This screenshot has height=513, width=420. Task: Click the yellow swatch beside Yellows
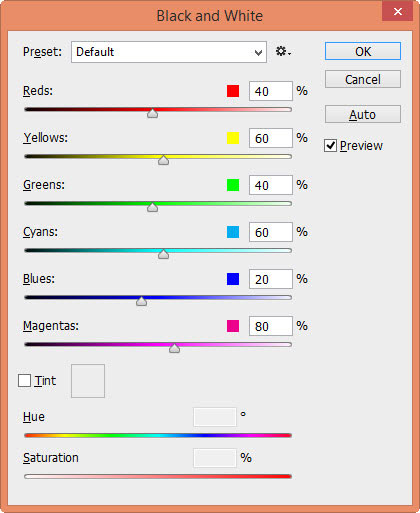pyautogui.click(x=233, y=138)
